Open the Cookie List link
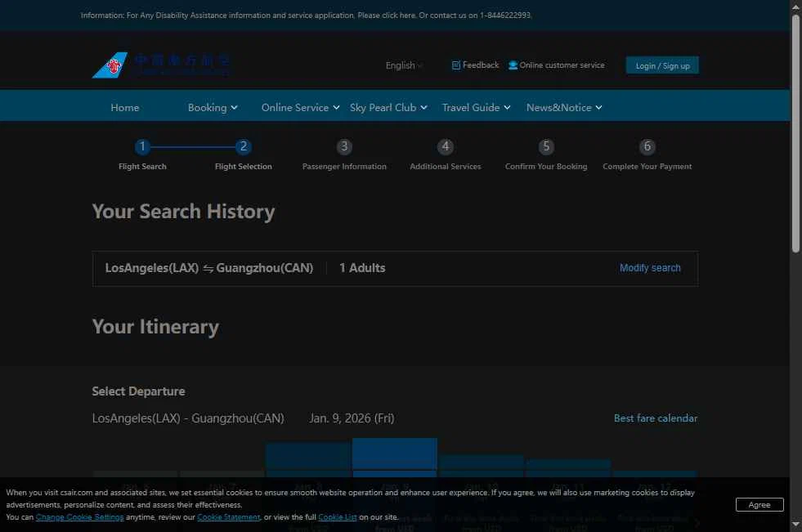 click(338, 517)
